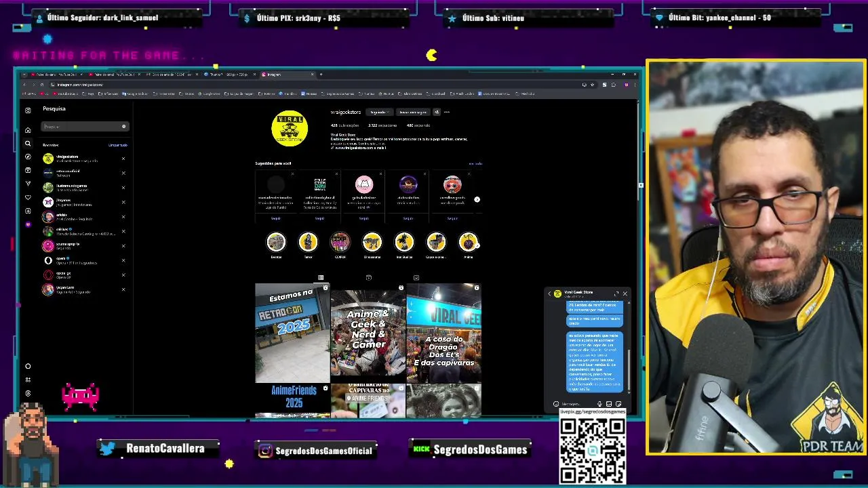Switch to the posts grid tab

click(x=321, y=277)
